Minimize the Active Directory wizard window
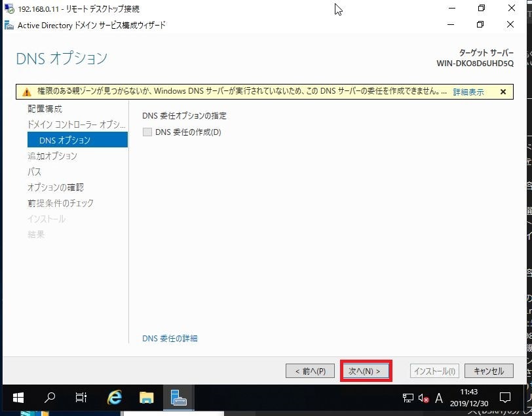Image resolution: width=532 pixels, height=416 pixels. point(451,24)
